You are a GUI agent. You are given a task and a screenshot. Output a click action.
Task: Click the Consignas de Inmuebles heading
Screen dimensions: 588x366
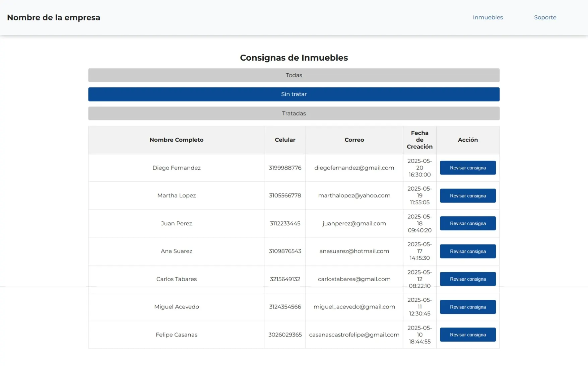click(293, 58)
